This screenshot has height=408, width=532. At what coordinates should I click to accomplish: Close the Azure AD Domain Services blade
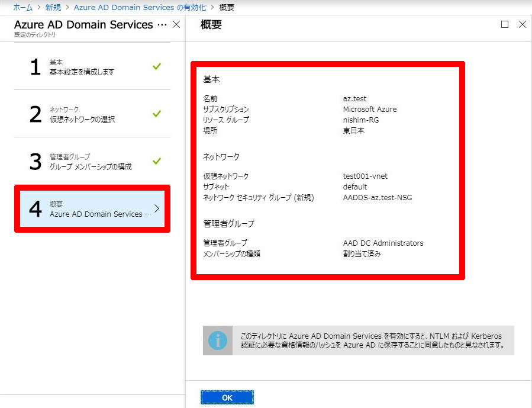(176, 24)
